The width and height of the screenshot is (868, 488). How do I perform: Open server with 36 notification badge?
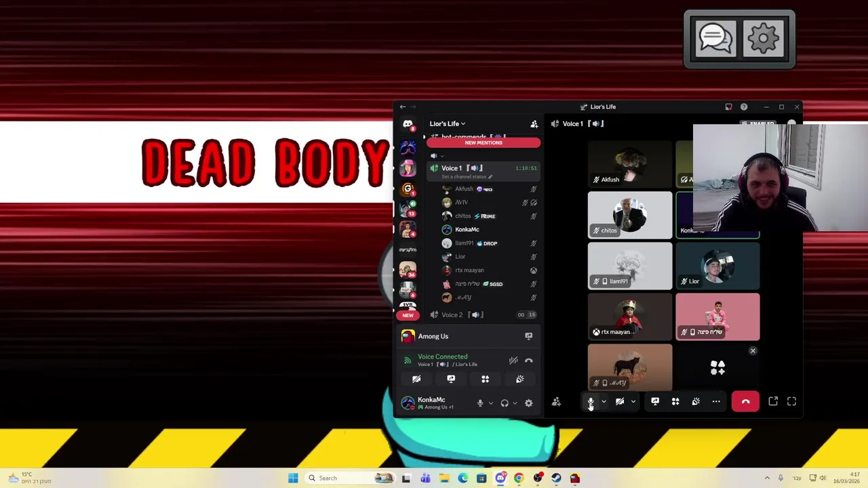[408, 270]
